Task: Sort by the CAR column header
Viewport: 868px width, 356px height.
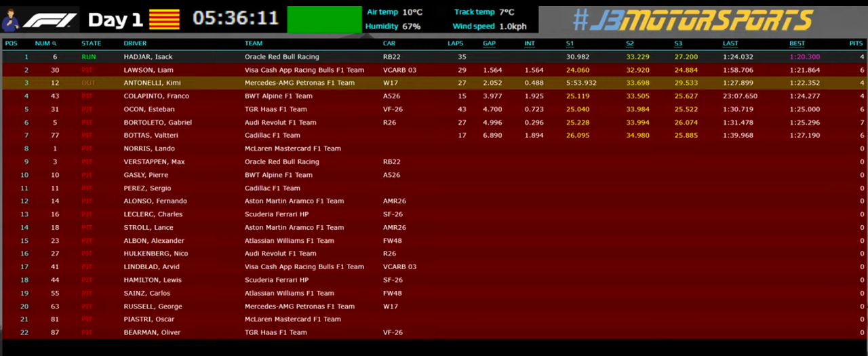Action: [389, 43]
